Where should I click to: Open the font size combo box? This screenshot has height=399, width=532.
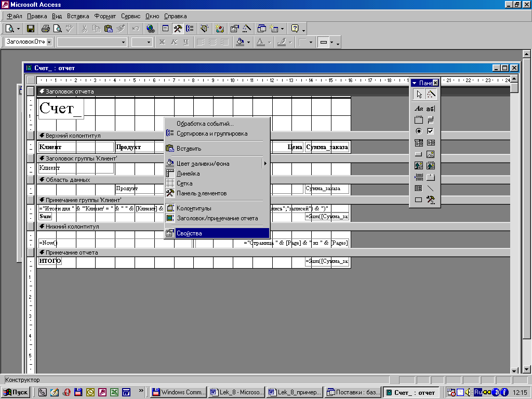[142, 42]
